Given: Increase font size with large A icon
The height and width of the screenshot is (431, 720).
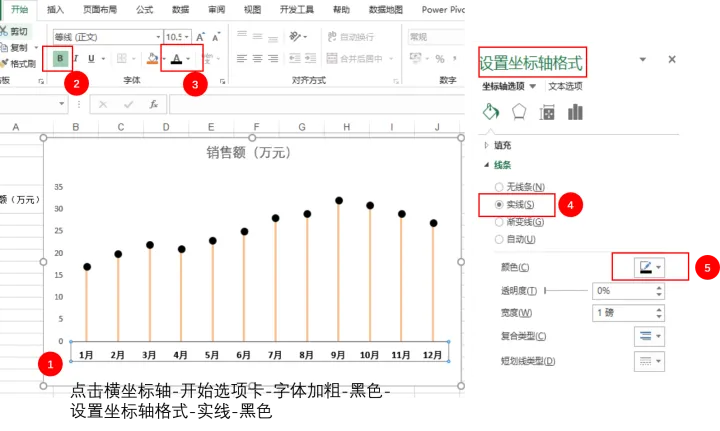Looking at the screenshot, I should pos(200,37).
